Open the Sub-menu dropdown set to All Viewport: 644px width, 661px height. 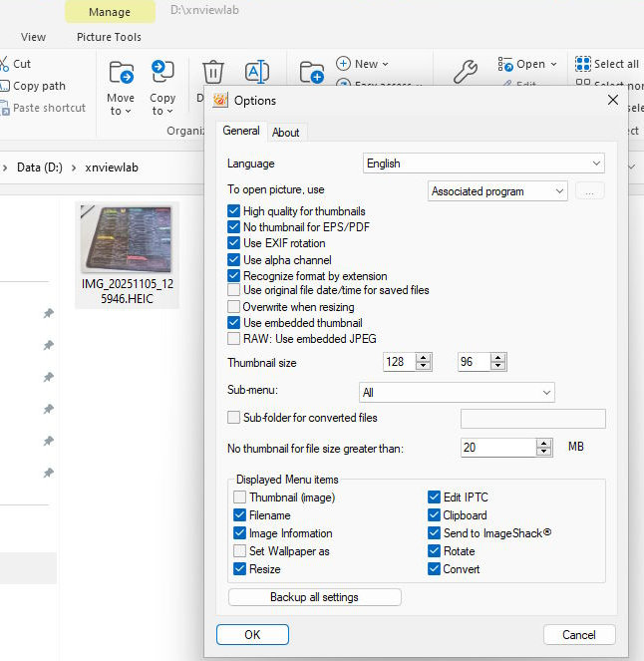pos(456,394)
